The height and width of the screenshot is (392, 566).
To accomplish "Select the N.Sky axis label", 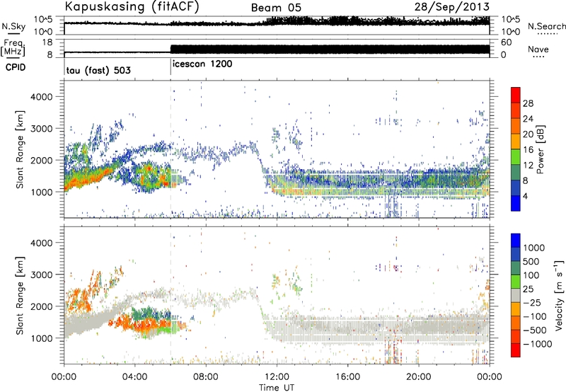I will [13, 26].
